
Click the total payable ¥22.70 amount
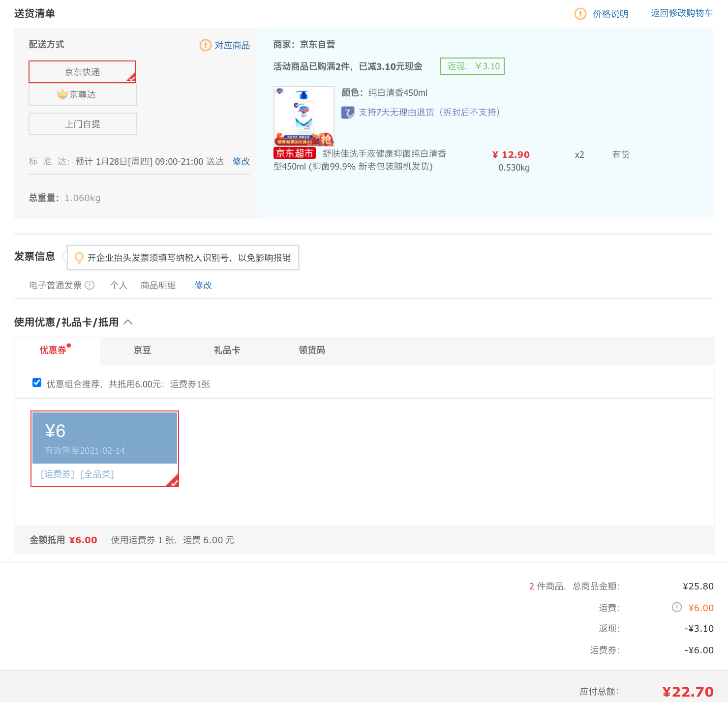point(688,691)
